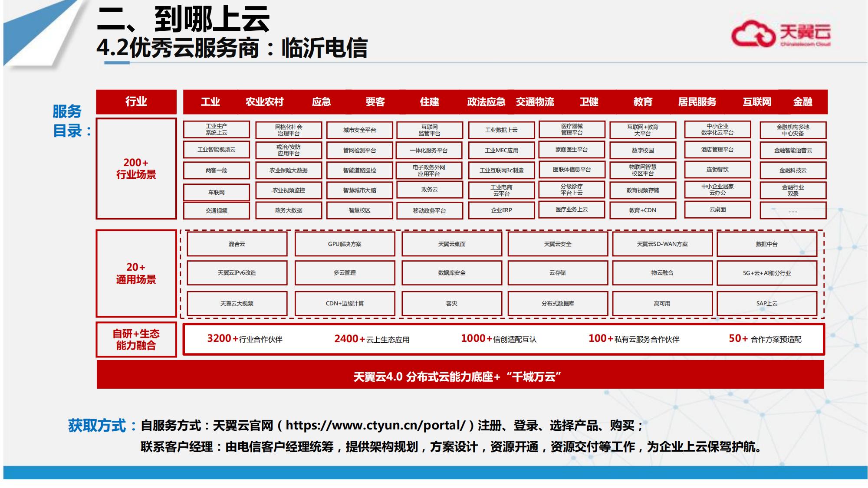Screen dimensions: 868x488
Task: Select the 农业农村 header label
Action: pyautogui.click(x=264, y=102)
